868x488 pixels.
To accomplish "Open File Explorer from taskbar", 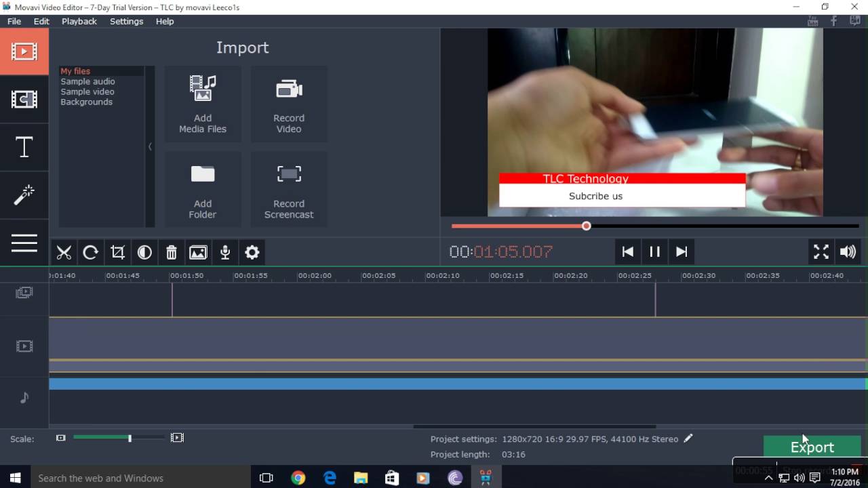I will pos(361,478).
